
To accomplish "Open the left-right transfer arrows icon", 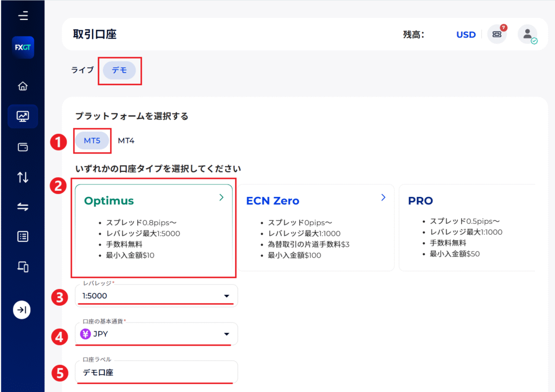I will point(23,207).
